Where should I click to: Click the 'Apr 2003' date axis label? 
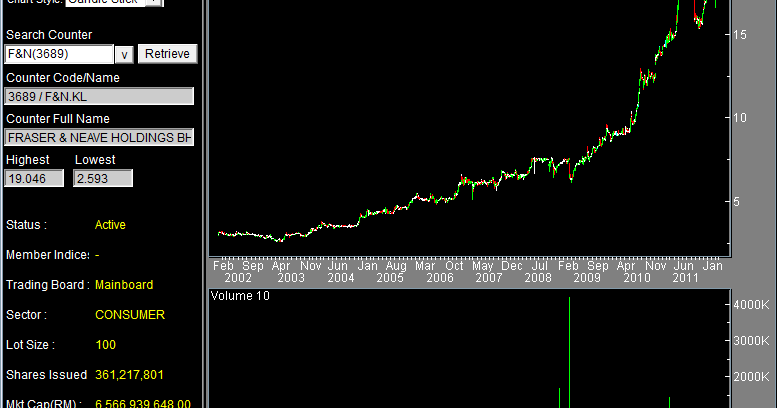289,272
